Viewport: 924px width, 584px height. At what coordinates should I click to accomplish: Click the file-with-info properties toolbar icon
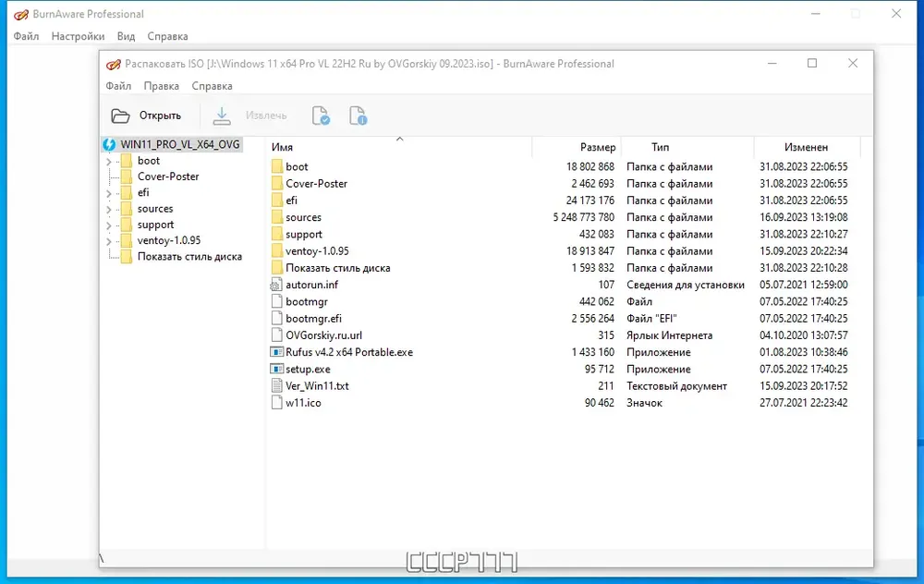tap(359, 116)
